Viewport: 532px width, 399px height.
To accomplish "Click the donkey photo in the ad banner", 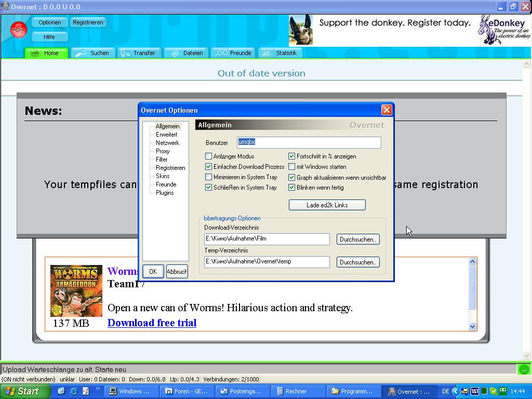I will pyautogui.click(x=301, y=30).
